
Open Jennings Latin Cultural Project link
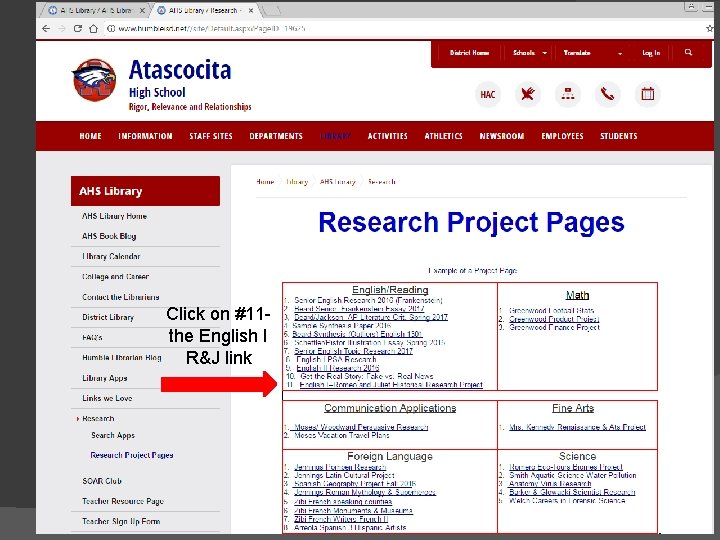[x=344, y=475]
